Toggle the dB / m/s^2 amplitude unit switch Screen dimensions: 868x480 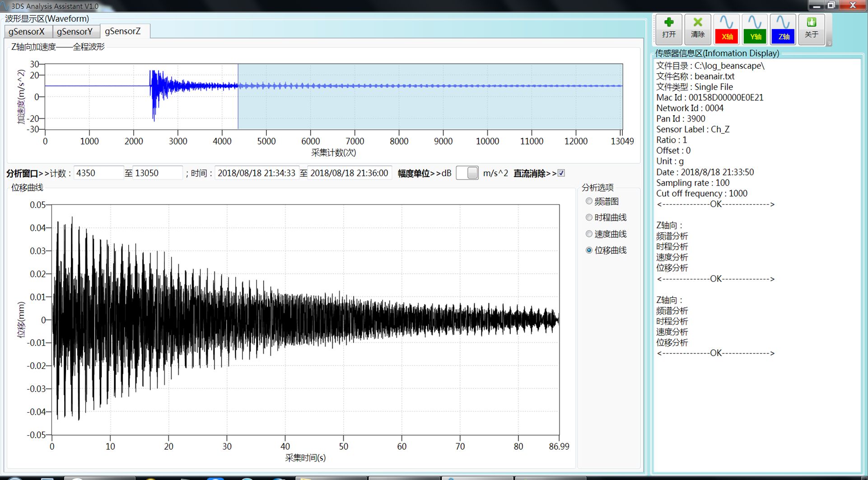coord(467,173)
